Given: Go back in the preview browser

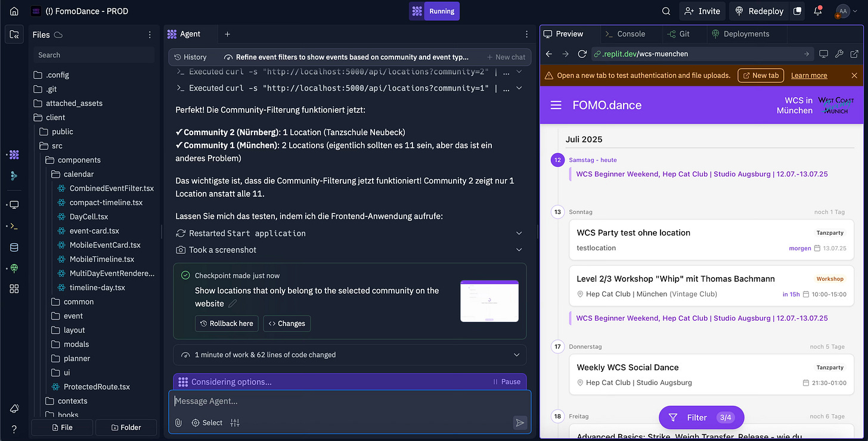Looking at the screenshot, I should click(x=550, y=54).
